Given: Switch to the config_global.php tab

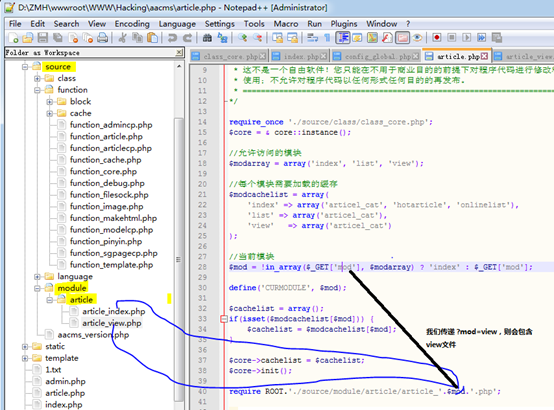Looking at the screenshot, I should point(375,56).
